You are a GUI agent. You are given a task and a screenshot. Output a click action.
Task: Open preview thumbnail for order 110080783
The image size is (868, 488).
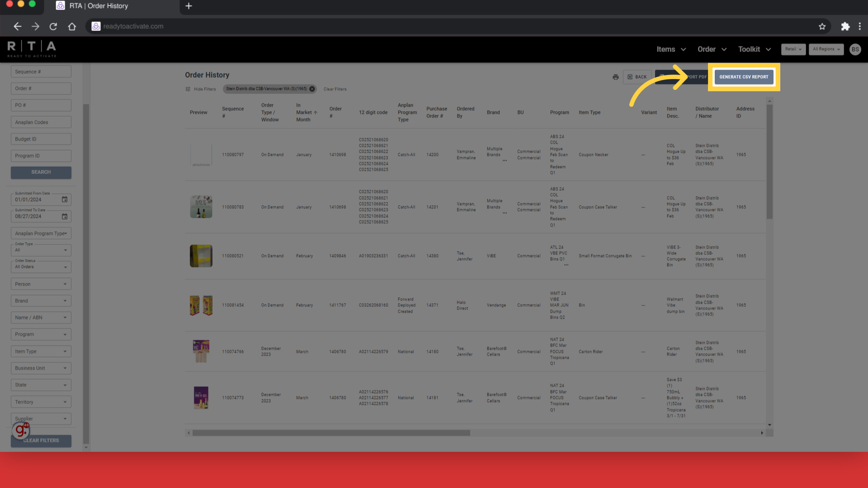tap(201, 207)
